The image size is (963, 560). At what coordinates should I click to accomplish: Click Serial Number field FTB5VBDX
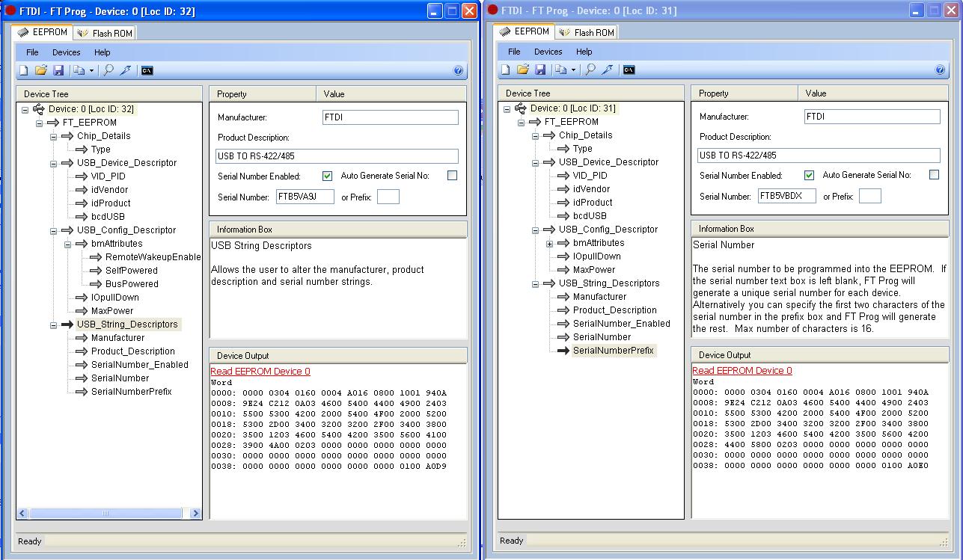(787, 197)
